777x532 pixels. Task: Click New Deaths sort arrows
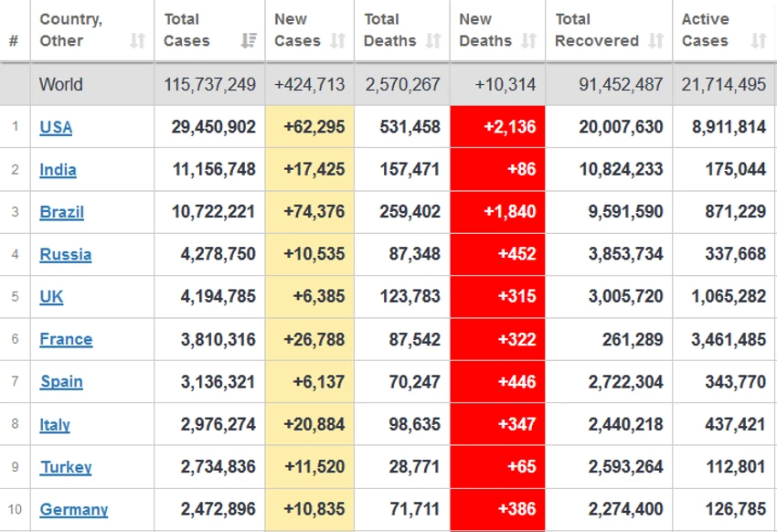[528, 40]
